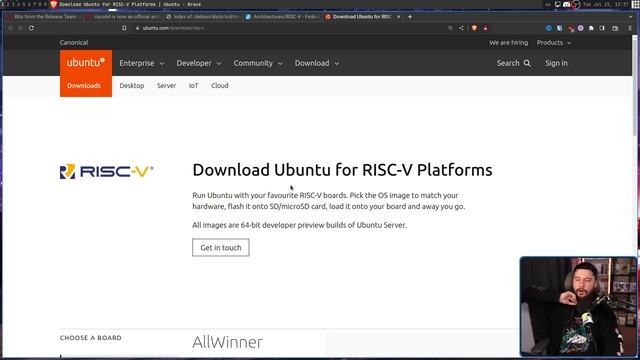Open the Downloads section link
640x360 pixels.
pos(84,86)
